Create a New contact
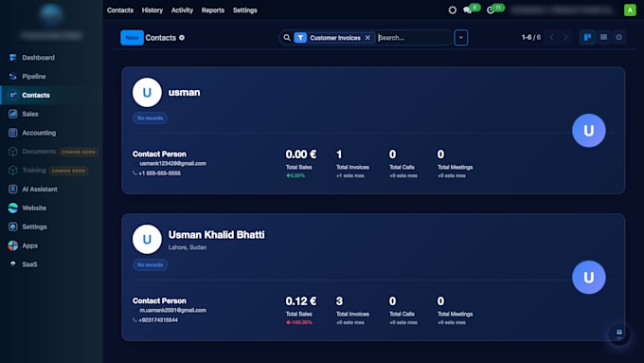This screenshot has width=644, height=363. pos(132,37)
